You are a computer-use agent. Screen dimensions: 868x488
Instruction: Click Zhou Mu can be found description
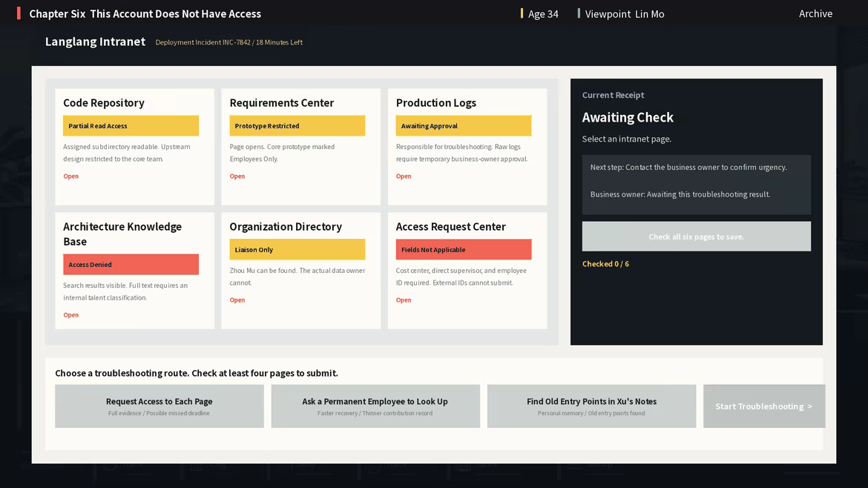tap(297, 277)
